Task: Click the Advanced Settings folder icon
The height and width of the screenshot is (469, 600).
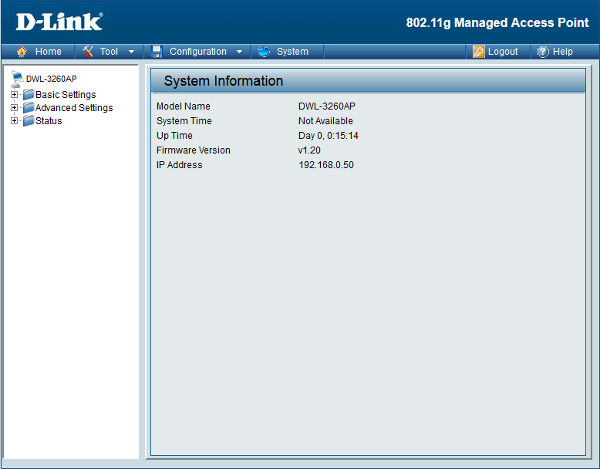Action: point(28,107)
